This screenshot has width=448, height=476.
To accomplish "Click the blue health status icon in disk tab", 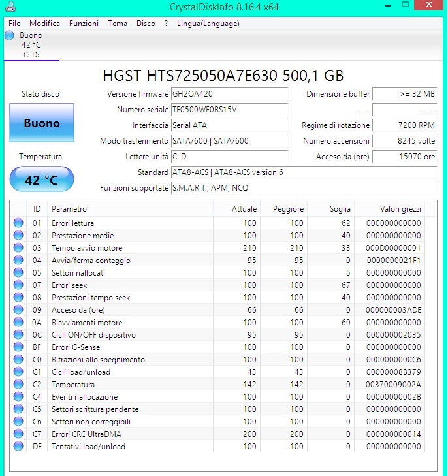I will point(9,35).
